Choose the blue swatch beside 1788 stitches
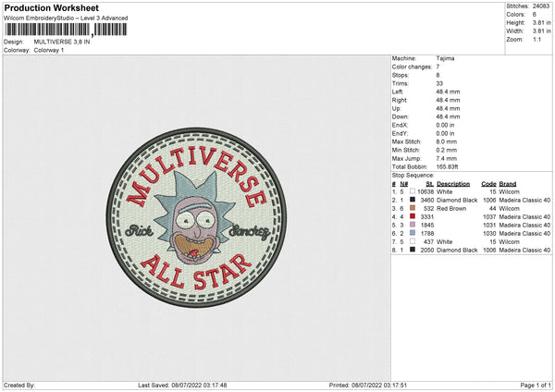The height and width of the screenshot is (392, 555). 413,233
